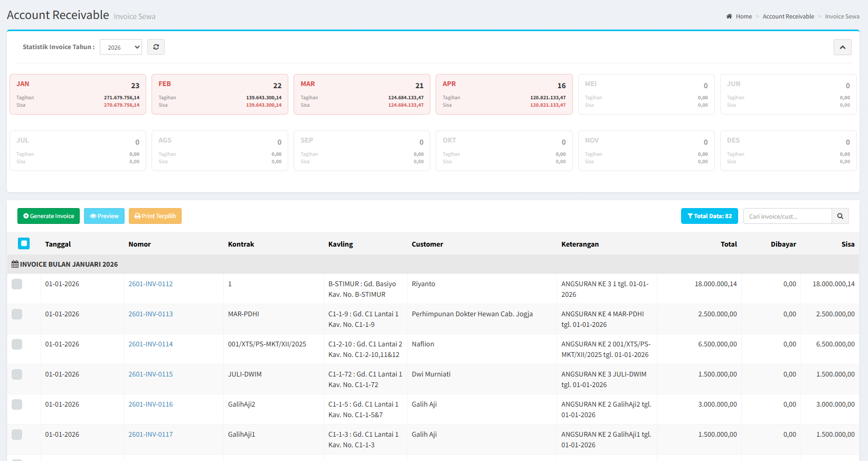
Task: Open the JAN monthly statistics card
Action: tap(78, 94)
